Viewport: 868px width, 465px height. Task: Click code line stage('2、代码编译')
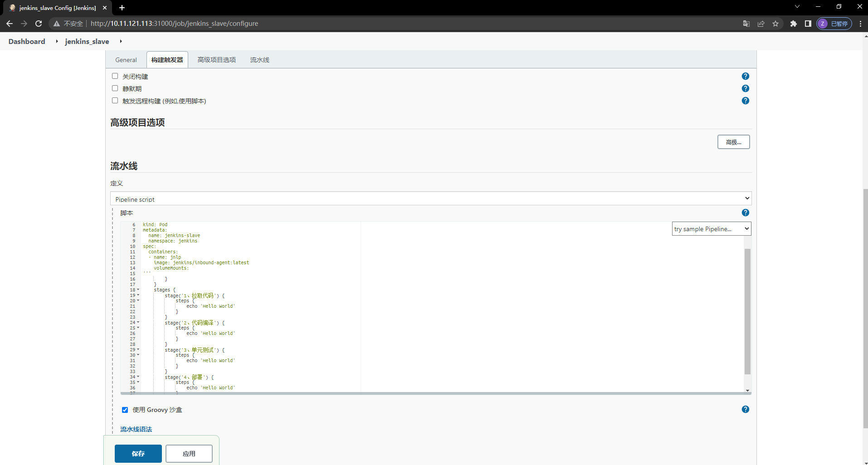tap(195, 323)
